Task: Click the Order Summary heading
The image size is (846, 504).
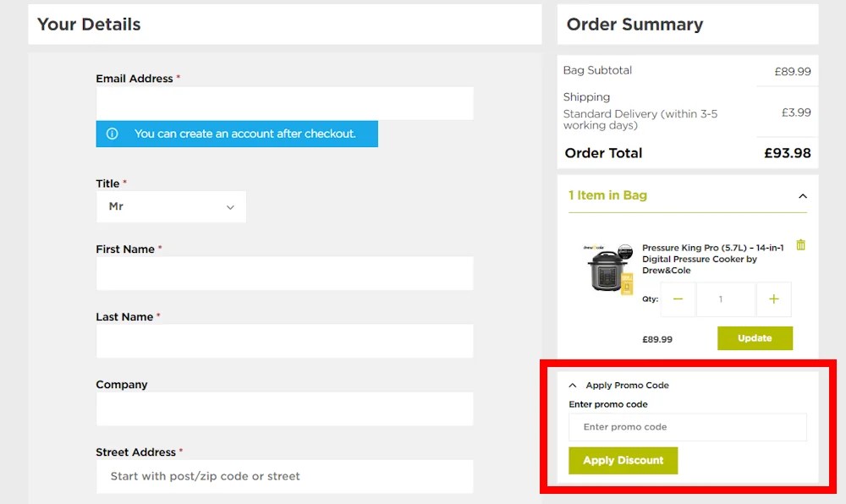Action: [634, 25]
